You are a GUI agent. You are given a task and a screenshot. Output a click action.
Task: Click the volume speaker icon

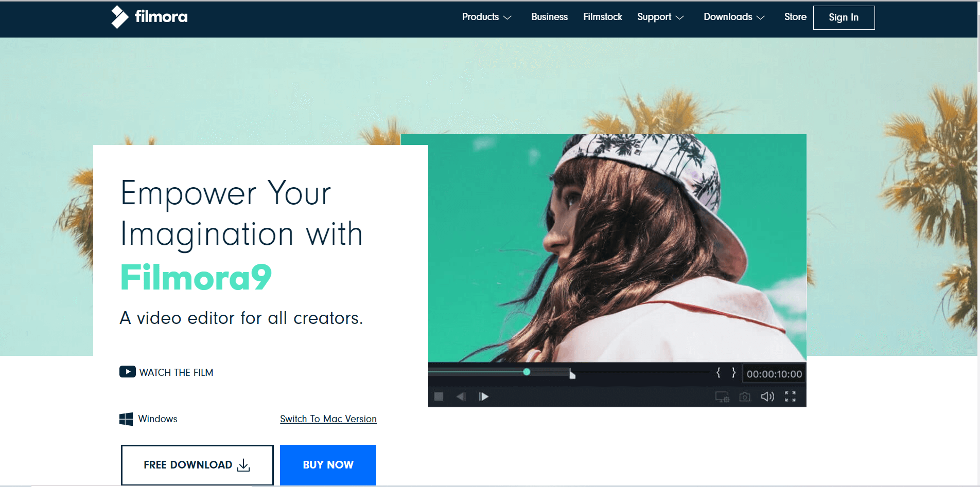(767, 396)
